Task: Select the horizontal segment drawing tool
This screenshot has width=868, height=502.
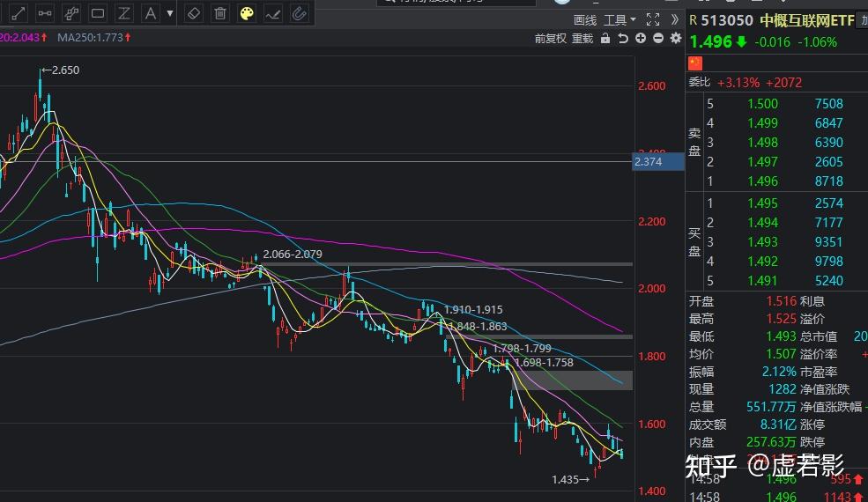Action: tap(45, 13)
